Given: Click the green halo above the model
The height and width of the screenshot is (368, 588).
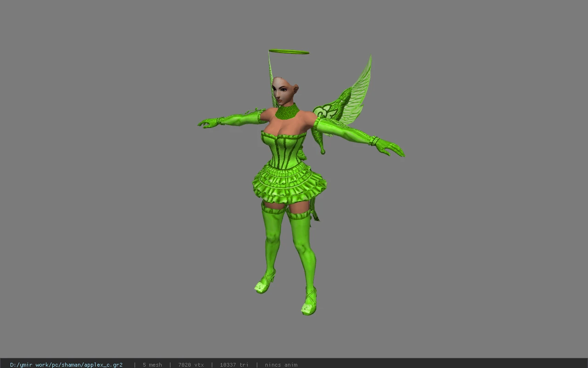Looking at the screenshot, I should click(x=289, y=52).
